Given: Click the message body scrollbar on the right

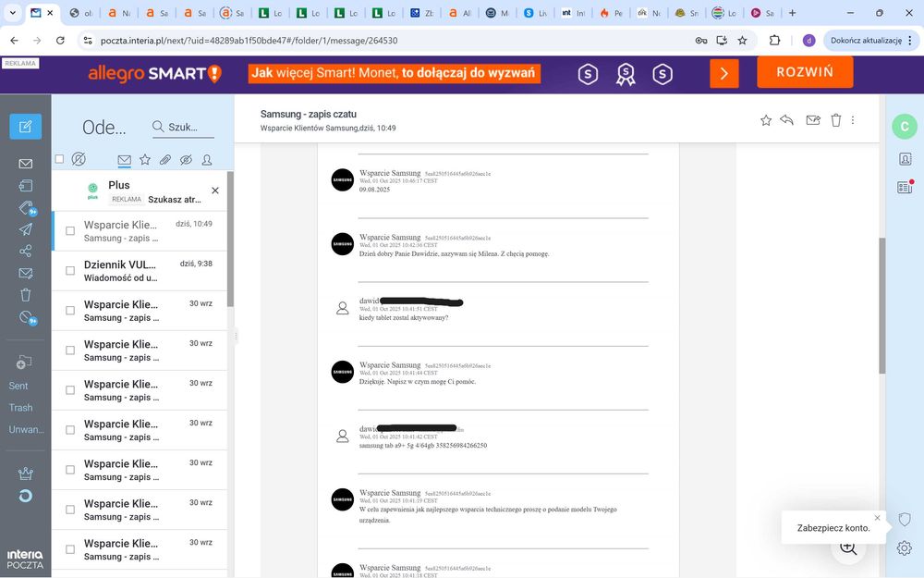Looking at the screenshot, I should point(882,305).
